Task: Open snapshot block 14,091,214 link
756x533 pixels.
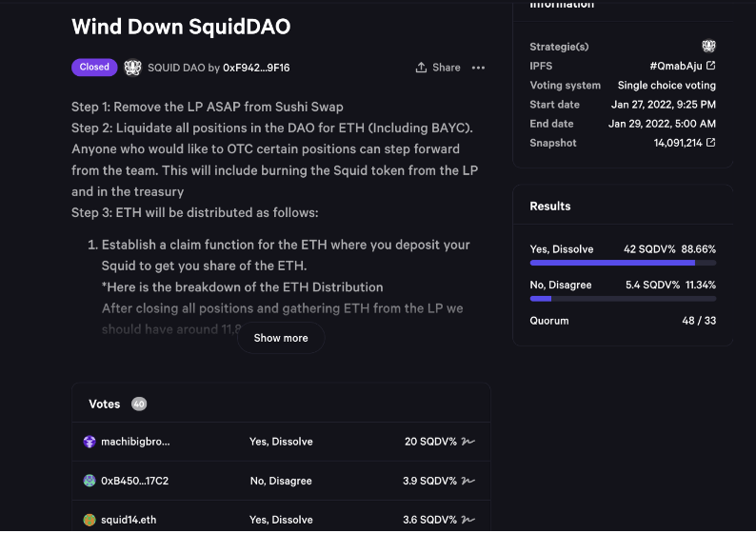Action: (x=678, y=143)
